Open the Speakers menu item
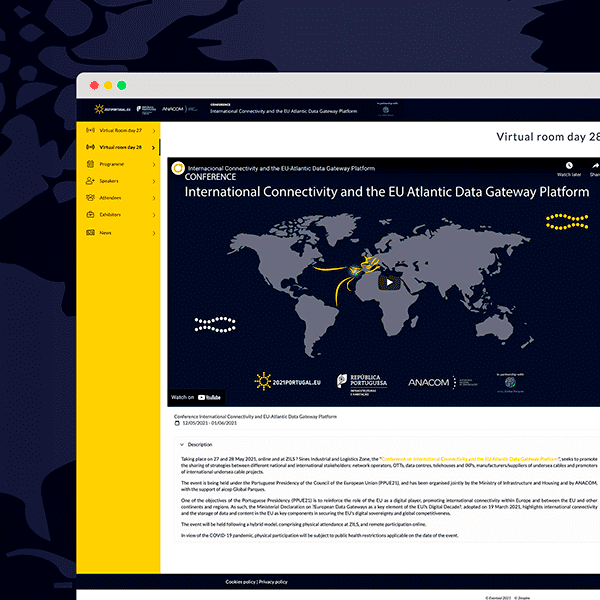This screenshot has width=600, height=600. coord(118,181)
